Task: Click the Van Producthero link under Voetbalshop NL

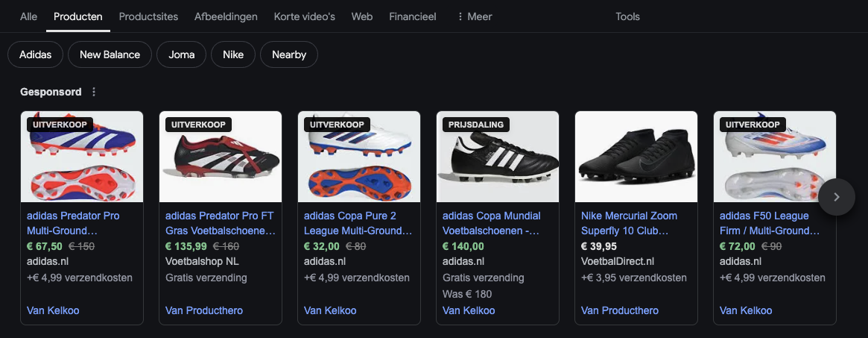Action: [204, 310]
